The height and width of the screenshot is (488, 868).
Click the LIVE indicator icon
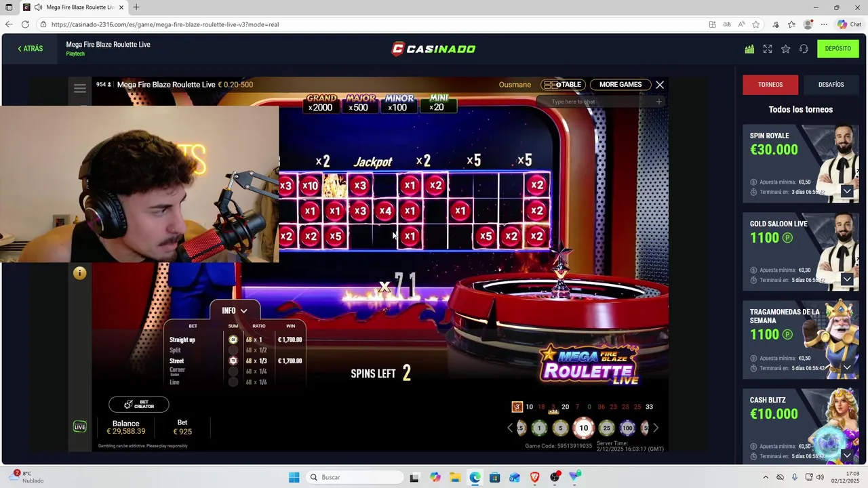pos(80,427)
